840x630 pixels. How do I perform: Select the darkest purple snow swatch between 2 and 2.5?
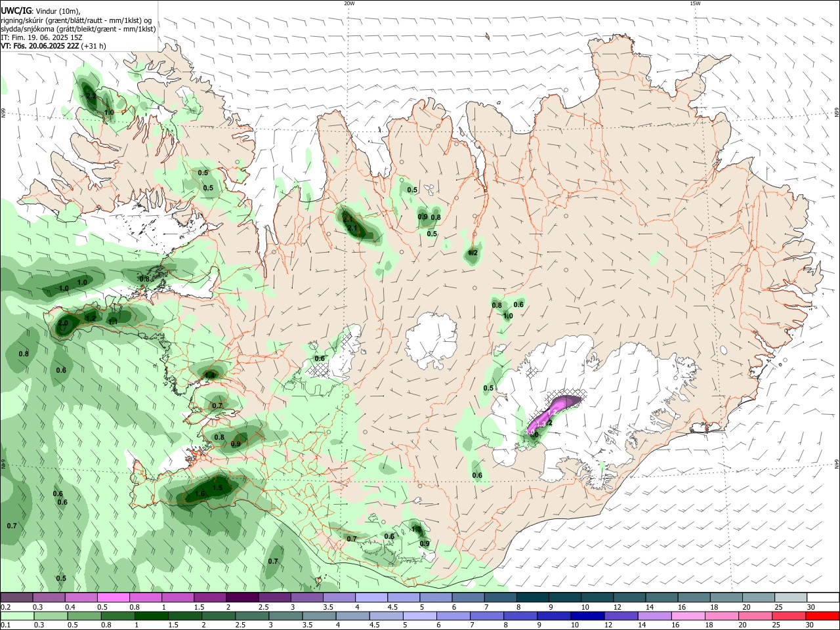242,597
